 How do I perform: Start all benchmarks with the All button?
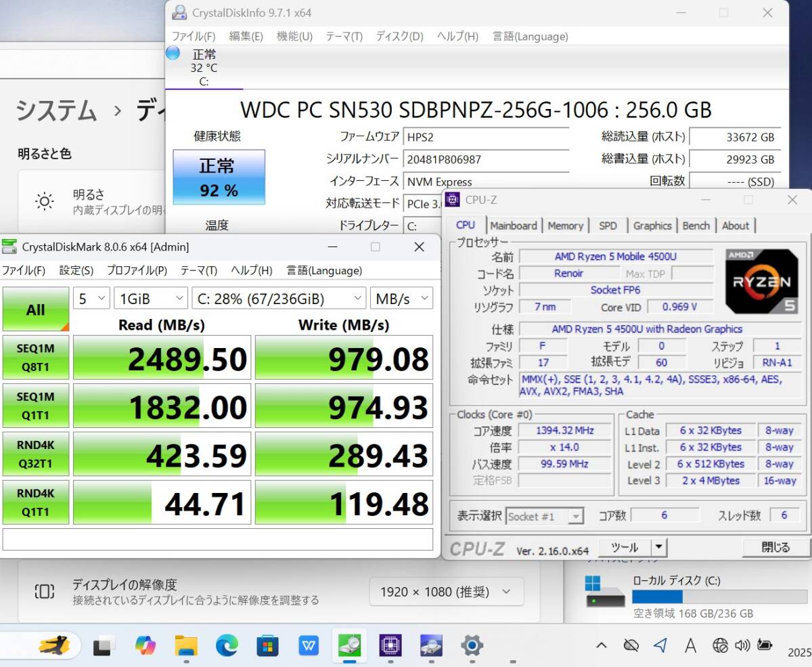36,309
